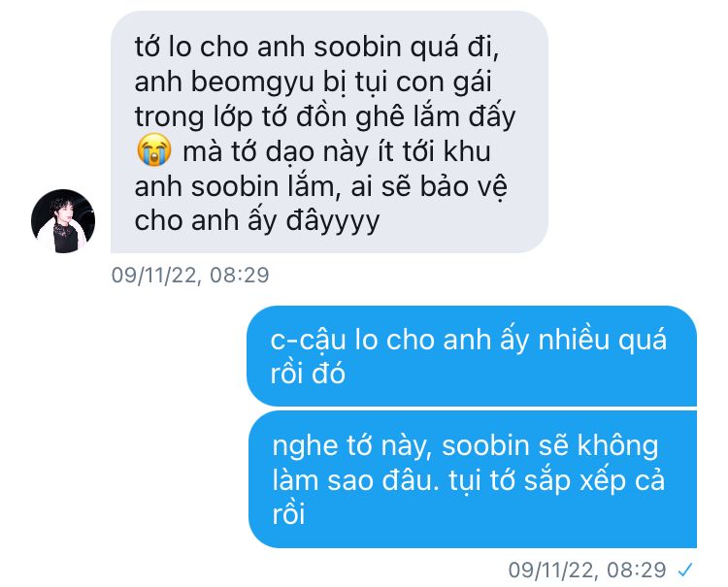Click the first line "tớ lo cho anh soobin quá đi,"

pyautogui.click(x=317, y=47)
